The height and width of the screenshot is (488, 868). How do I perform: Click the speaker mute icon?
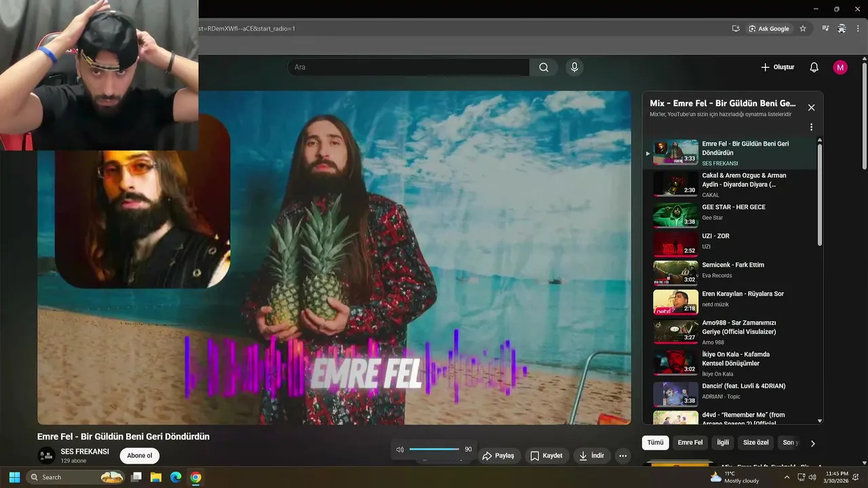(x=400, y=449)
